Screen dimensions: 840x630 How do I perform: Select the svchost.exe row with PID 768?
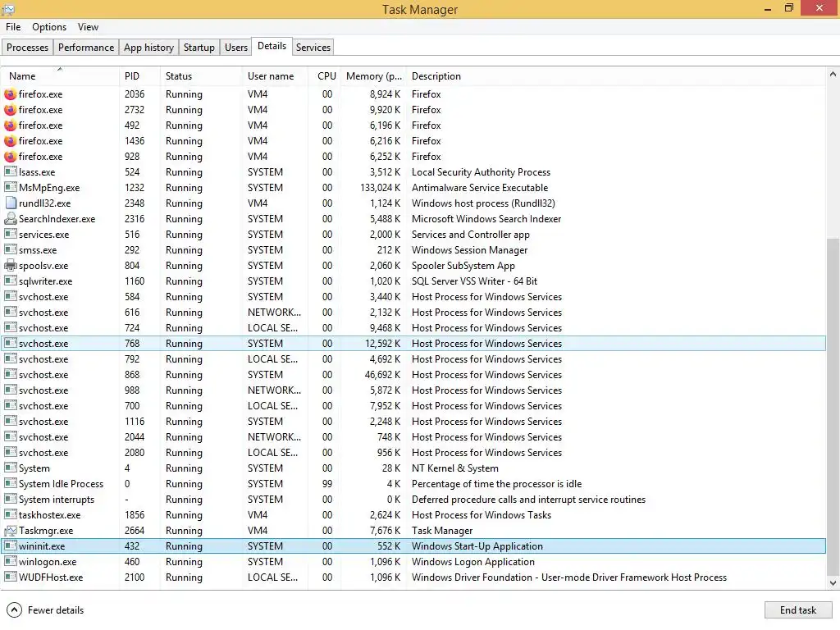tap(413, 344)
